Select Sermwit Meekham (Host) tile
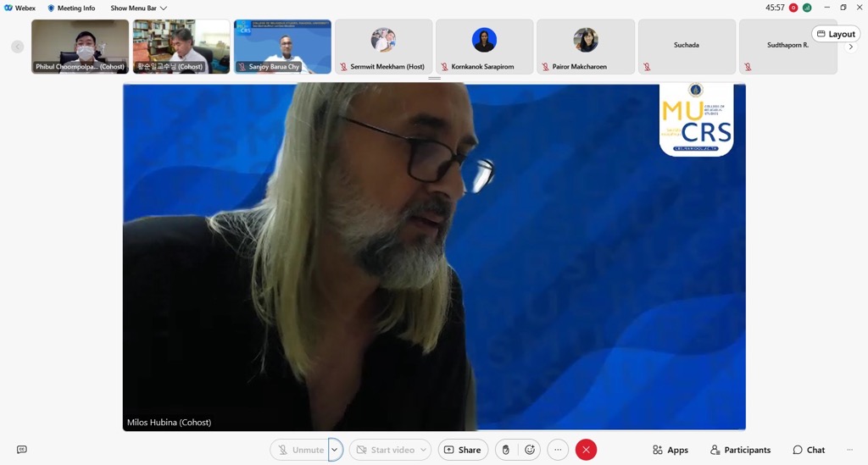Image resolution: width=868 pixels, height=465 pixels. (x=384, y=47)
